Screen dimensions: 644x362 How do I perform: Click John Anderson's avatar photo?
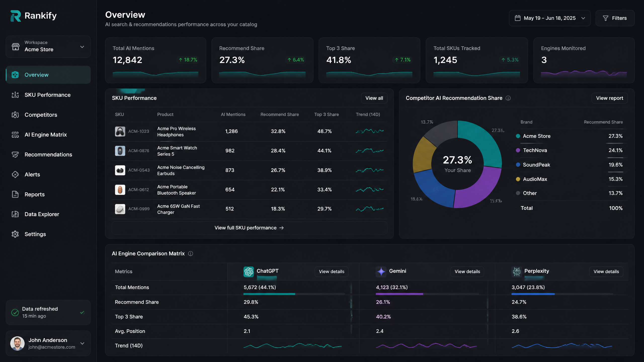17,343
